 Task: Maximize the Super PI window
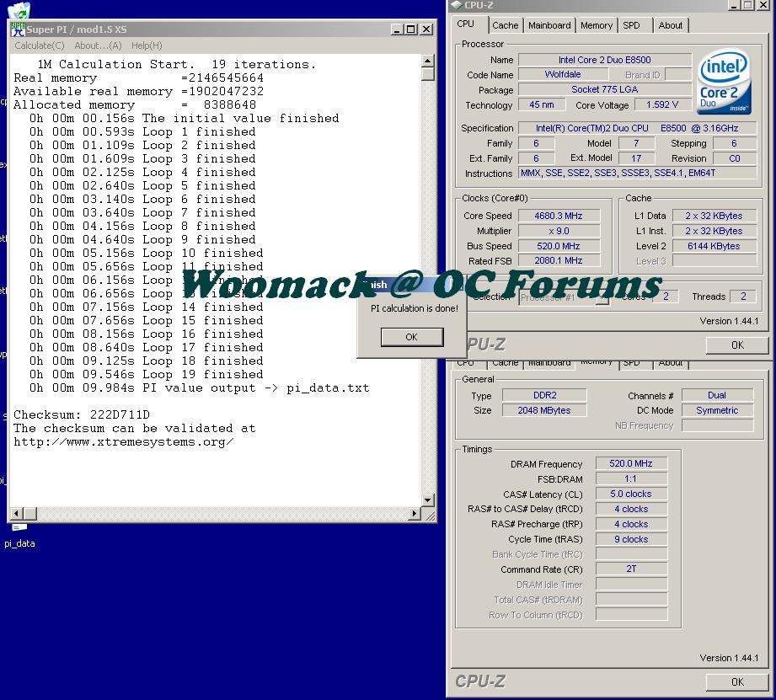[411, 29]
